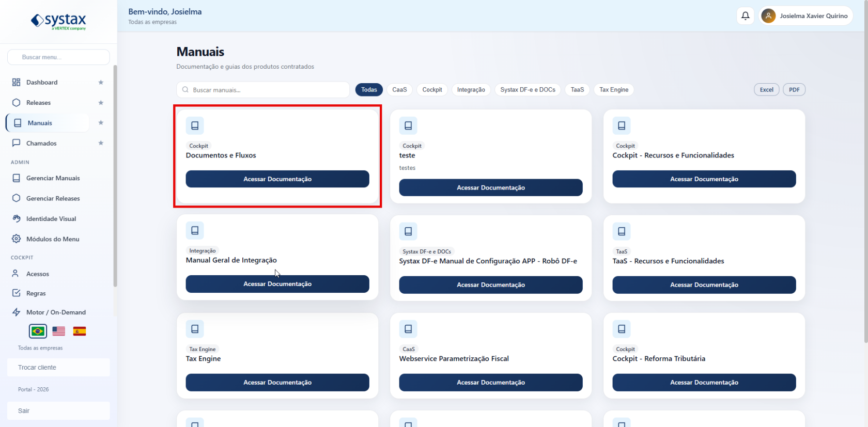
Task: Click Josielma's profile avatar icon
Action: (768, 16)
